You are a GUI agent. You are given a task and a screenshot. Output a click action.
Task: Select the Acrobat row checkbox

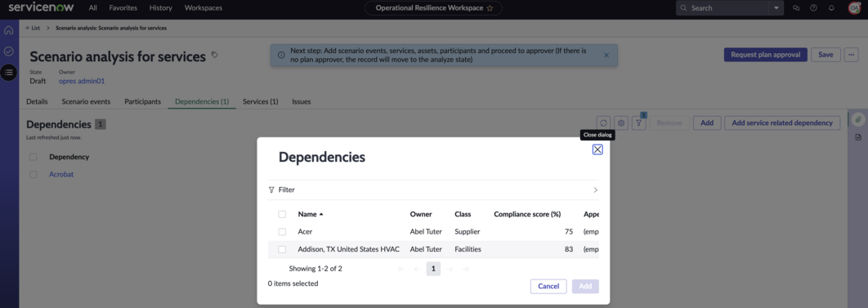pos(34,174)
